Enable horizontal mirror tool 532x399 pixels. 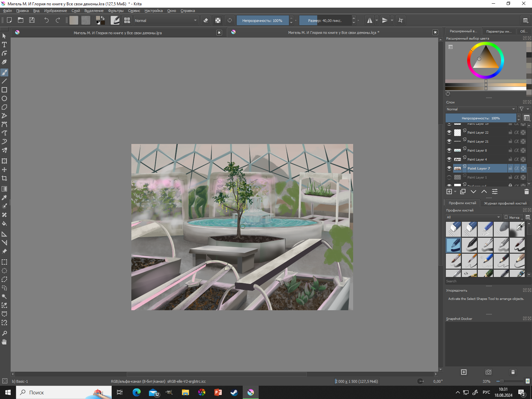369,20
